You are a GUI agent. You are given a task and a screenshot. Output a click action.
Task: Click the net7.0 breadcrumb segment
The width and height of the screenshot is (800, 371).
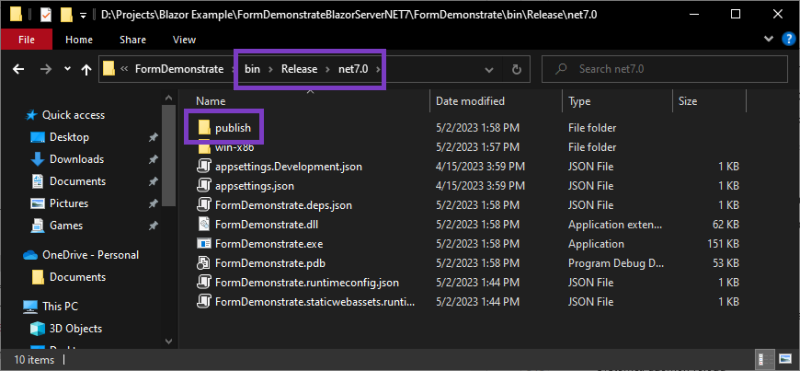[353, 69]
